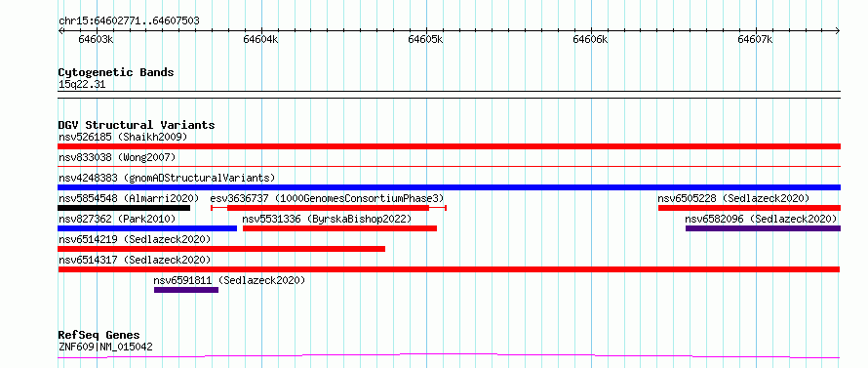
Task: Open variant label nsv6514219 (Sedlazeck2020)
Action: [x=135, y=239]
